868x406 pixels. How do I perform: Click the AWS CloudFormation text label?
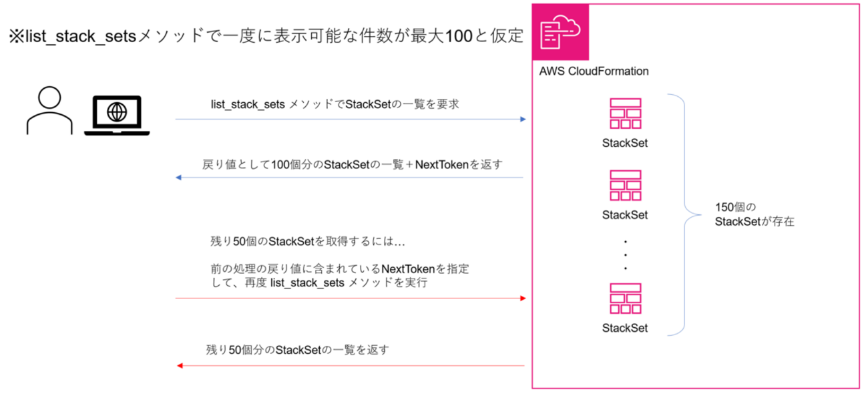tap(594, 71)
